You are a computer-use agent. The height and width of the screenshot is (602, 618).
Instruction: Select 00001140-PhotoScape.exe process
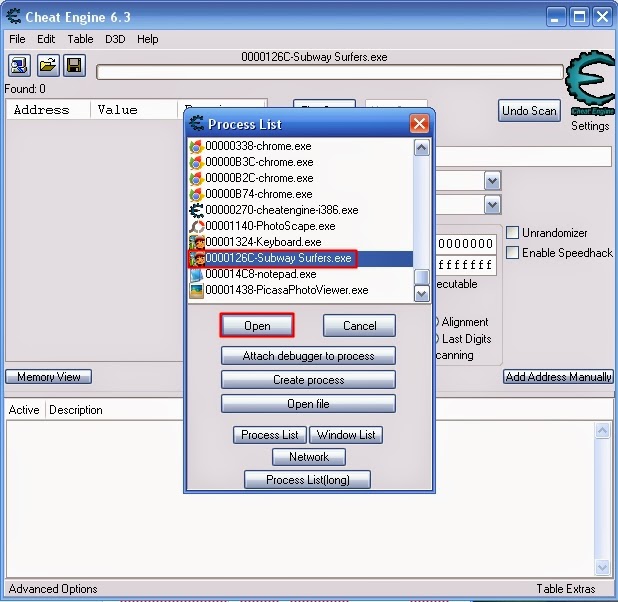(x=270, y=226)
